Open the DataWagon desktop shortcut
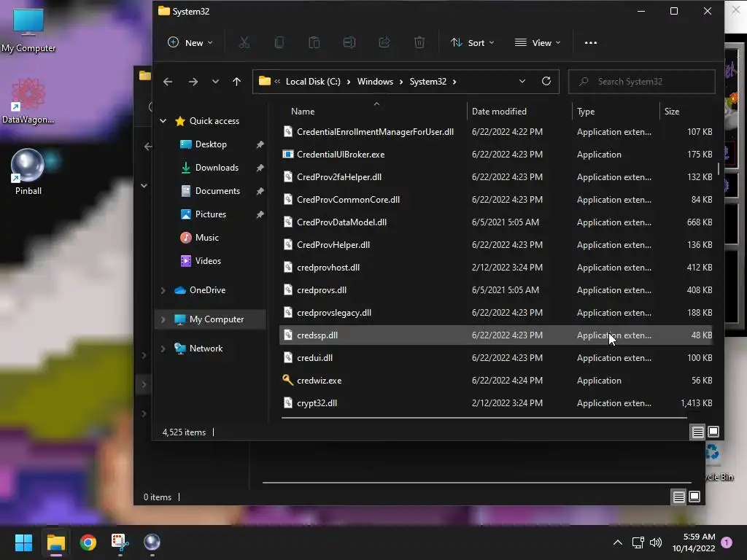Image resolution: width=747 pixels, height=560 pixels. pos(28,101)
